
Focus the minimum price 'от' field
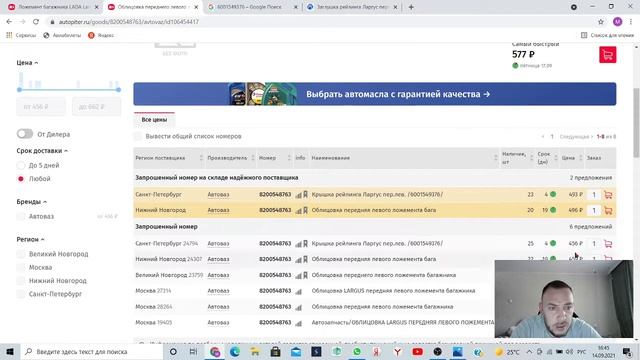click(41, 107)
